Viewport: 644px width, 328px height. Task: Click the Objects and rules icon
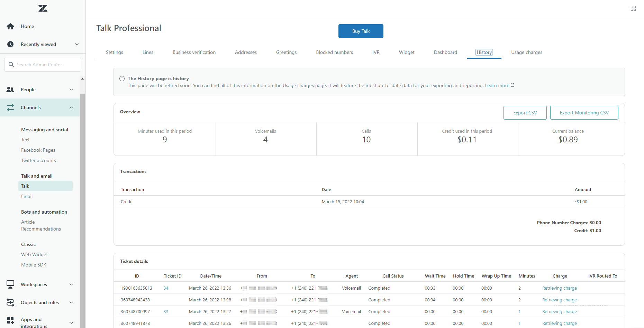10,302
